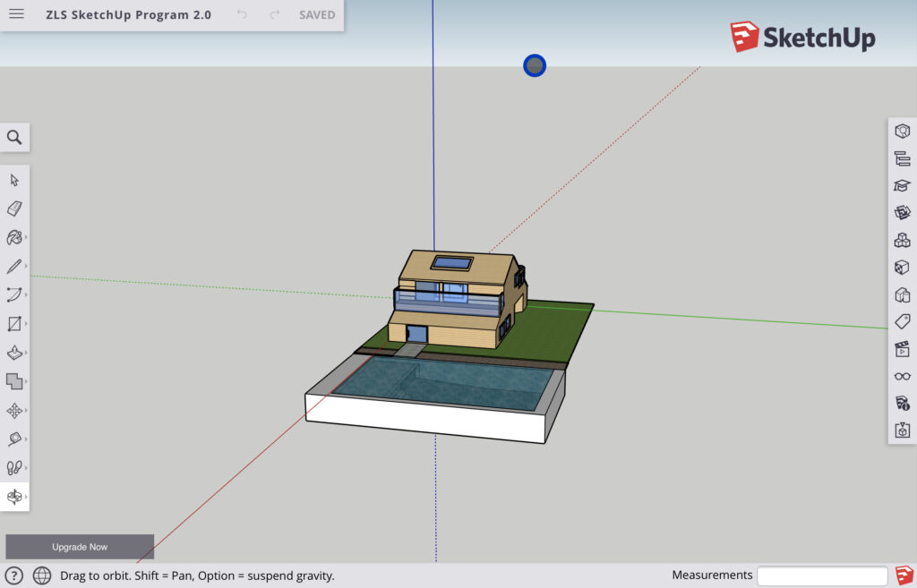Open the Entity Info panel

point(902,132)
